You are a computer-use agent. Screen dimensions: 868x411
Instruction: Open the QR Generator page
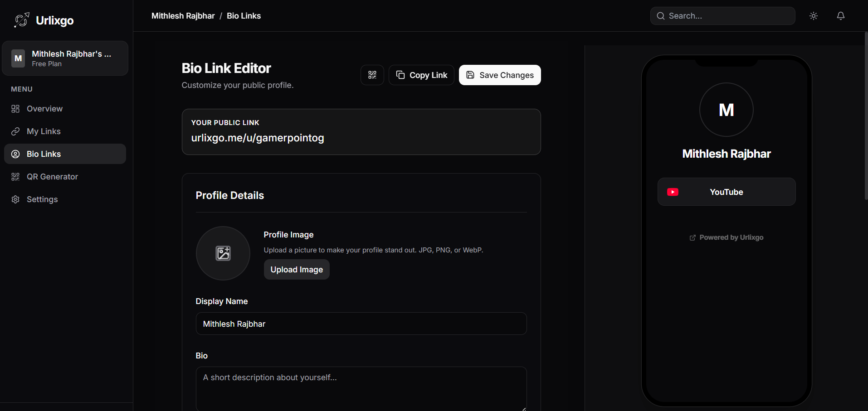[65, 177]
